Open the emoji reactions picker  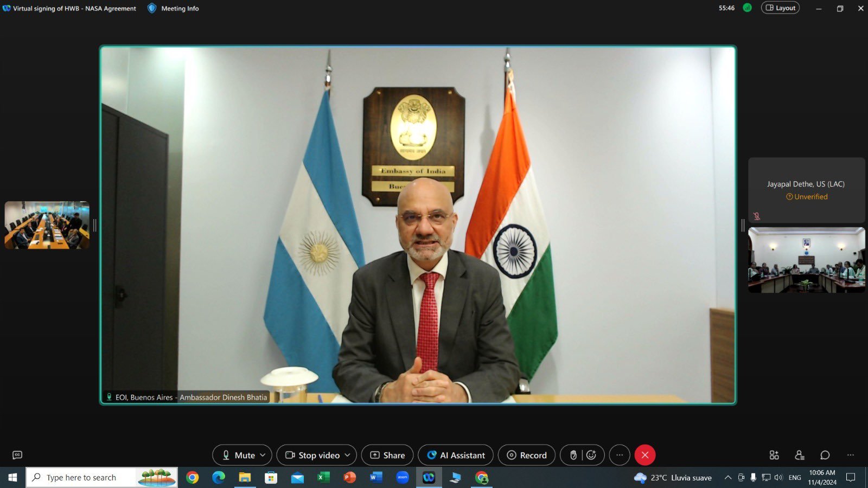(591, 455)
